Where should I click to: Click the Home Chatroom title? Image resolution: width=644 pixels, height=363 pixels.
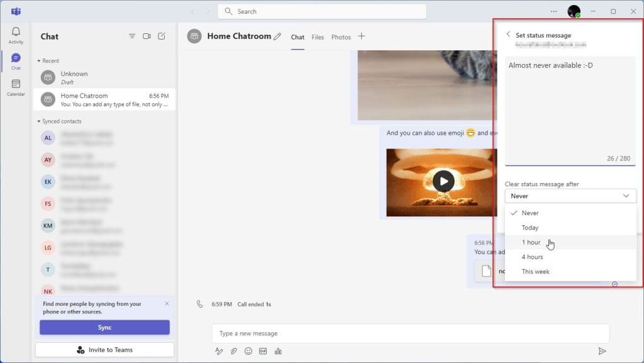[239, 36]
